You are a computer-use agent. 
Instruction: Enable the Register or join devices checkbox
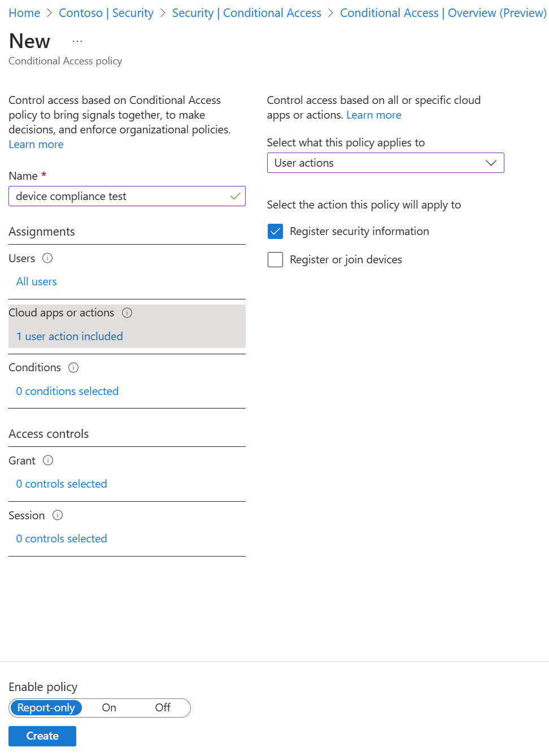pos(275,259)
